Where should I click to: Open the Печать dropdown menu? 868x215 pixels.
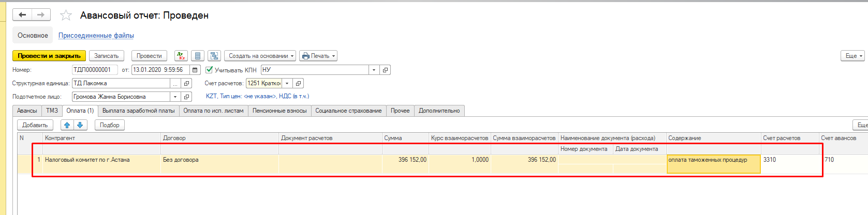point(319,56)
